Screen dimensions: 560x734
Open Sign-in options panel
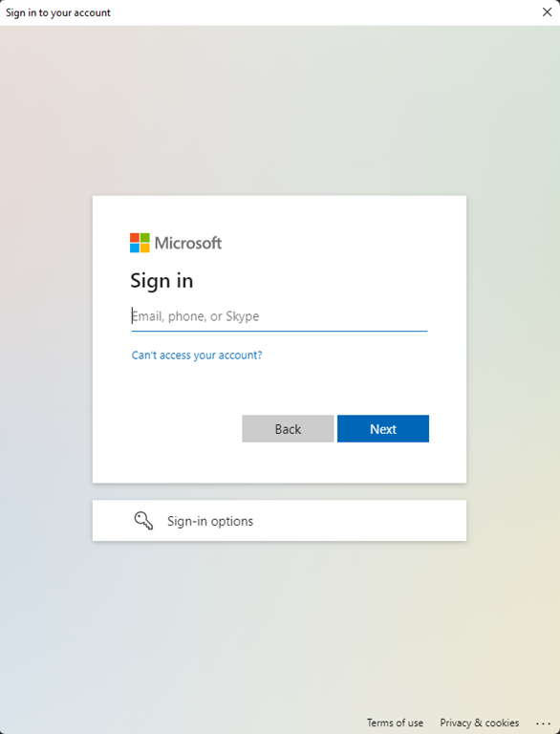280,521
